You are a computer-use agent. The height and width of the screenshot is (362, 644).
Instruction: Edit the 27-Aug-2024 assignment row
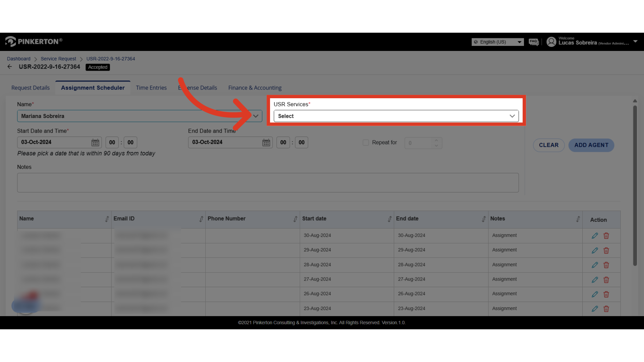pos(595,280)
